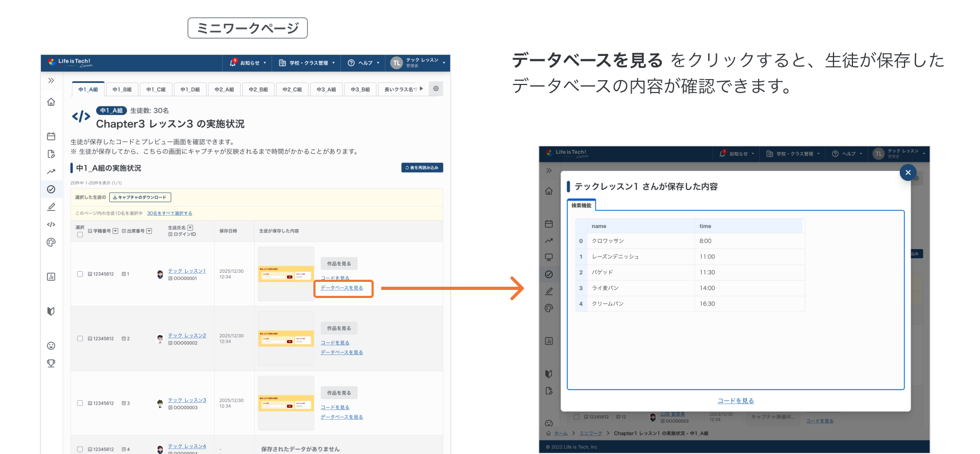This screenshot has height=454, width=980.
Task: Open the class tab settings gear icon
Action: (x=436, y=89)
